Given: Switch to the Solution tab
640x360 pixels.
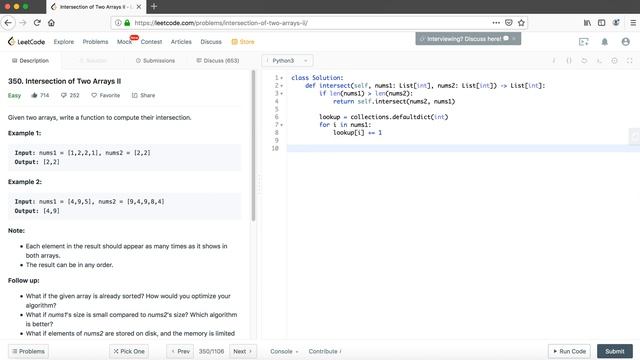Looking at the screenshot, I should [x=93, y=60].
